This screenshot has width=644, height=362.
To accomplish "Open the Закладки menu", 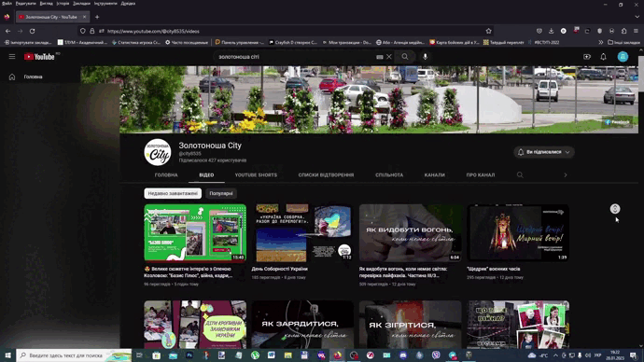I will click(x=81, y=4).
